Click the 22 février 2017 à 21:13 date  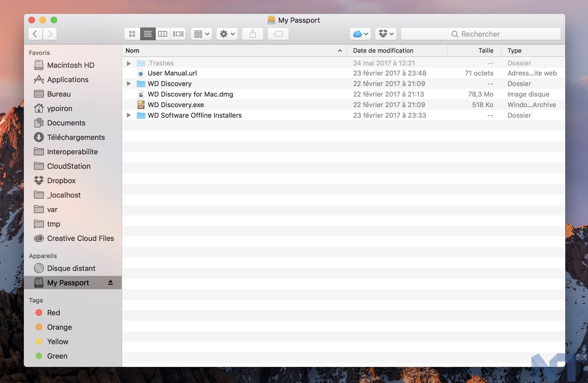pyautogui.click(x=388, y=94)
